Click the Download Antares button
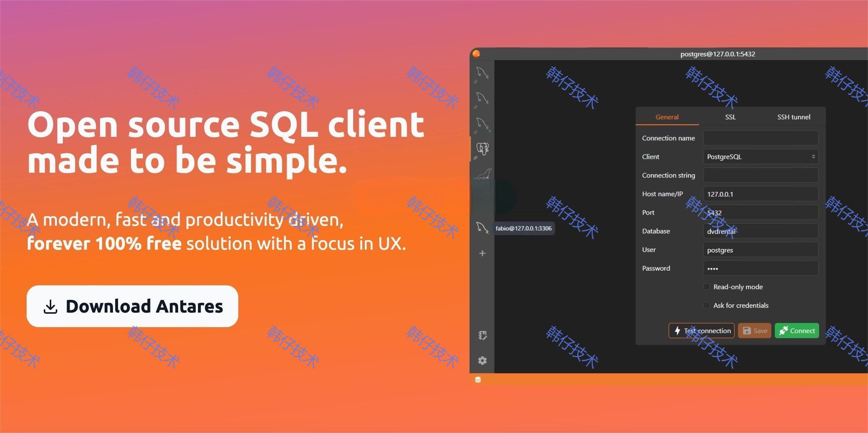868x433 pixels. [132, 306]
